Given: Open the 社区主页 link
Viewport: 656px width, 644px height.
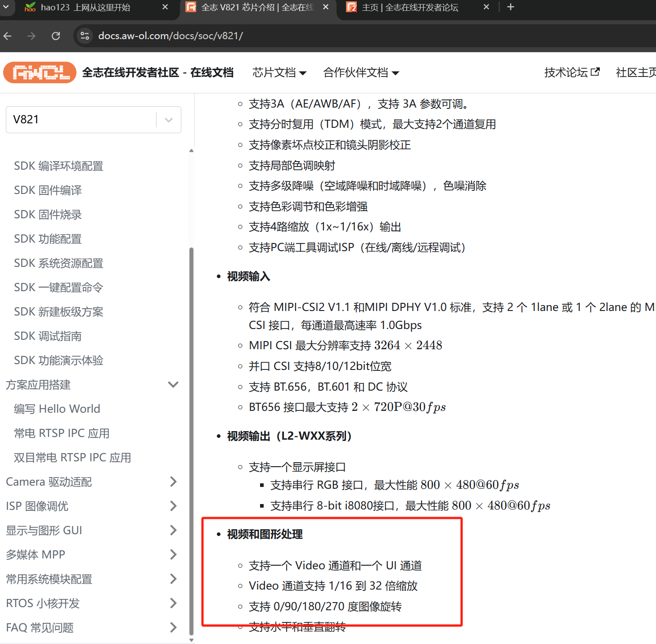Looking at the screenshot, I should (636, 72).
